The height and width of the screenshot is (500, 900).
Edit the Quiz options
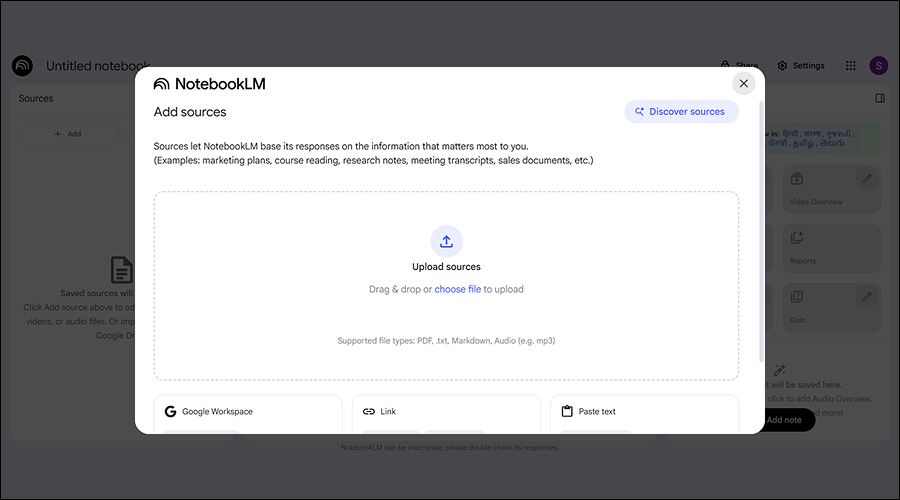pyautogui.click(x=867, y=297)
